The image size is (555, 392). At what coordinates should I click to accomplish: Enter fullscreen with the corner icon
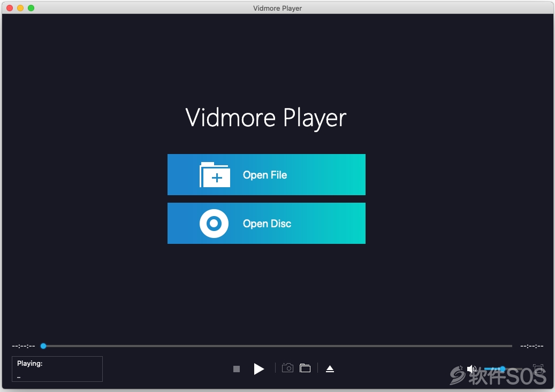(538, 368)
